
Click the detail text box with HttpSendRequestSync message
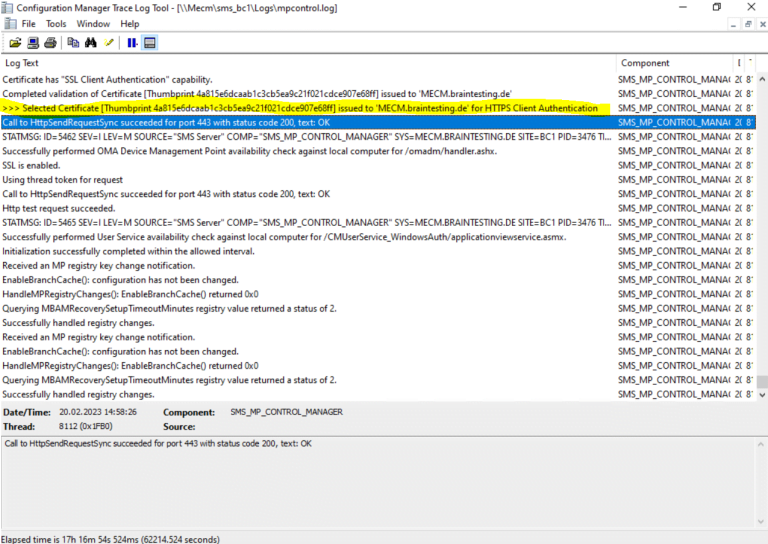(378, 483)
